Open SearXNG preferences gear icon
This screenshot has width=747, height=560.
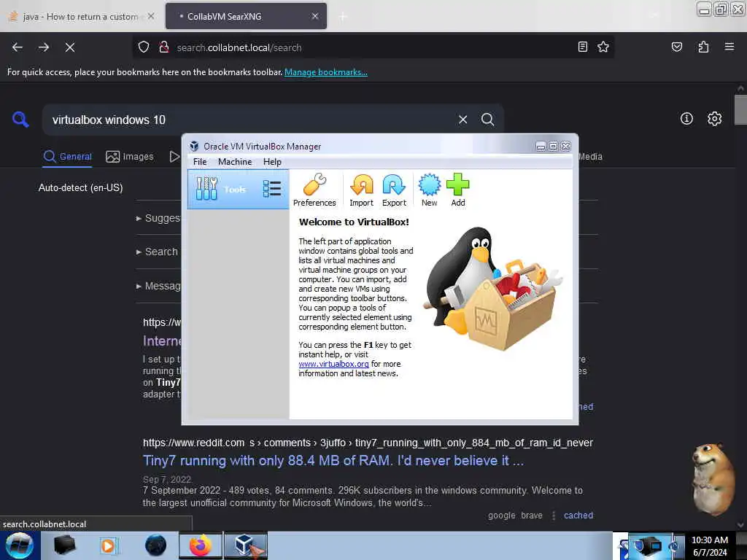(714, 119)
